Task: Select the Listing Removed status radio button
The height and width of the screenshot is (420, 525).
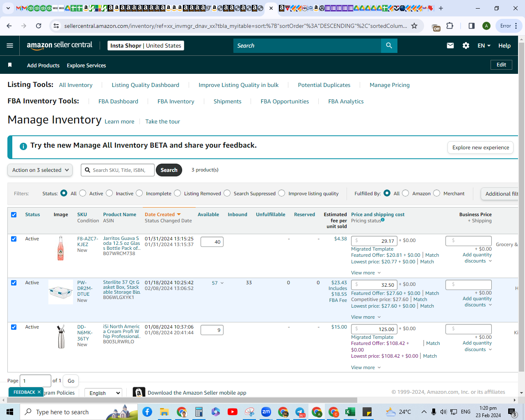Action: coord(178,193)
